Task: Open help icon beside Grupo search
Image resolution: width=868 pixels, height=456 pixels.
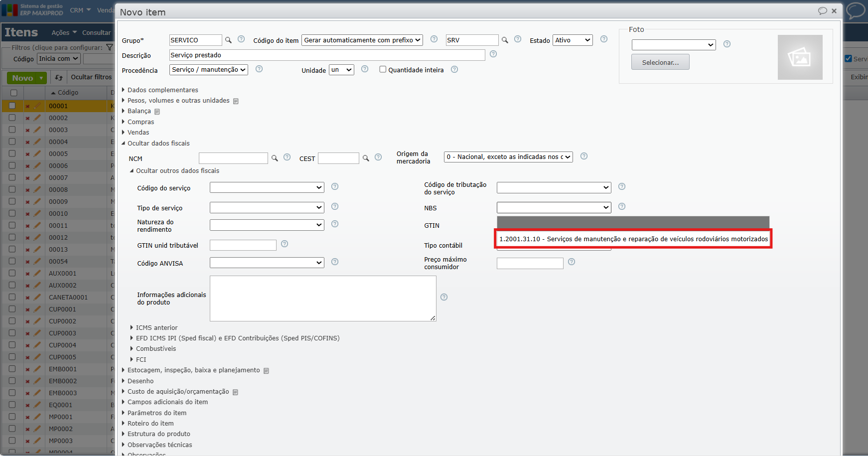Action: (x=241, y=39)
